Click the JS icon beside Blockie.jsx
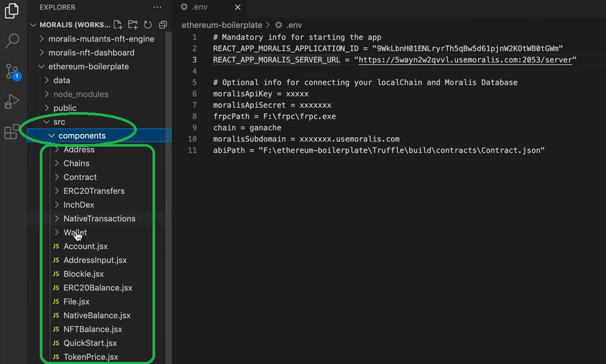 pyautogui.click(x=56, y=274)
